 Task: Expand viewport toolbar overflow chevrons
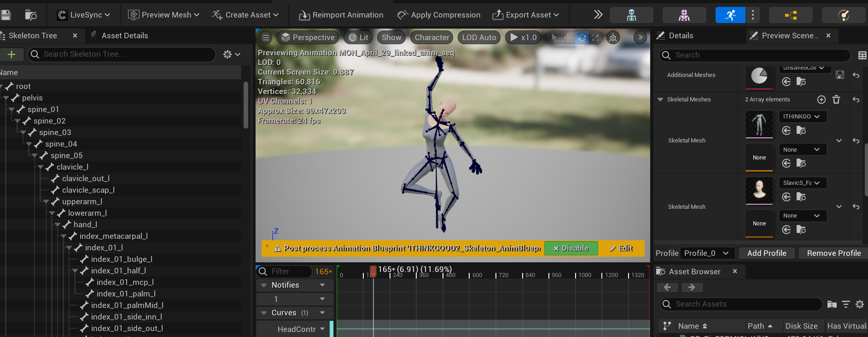(640, 37)
